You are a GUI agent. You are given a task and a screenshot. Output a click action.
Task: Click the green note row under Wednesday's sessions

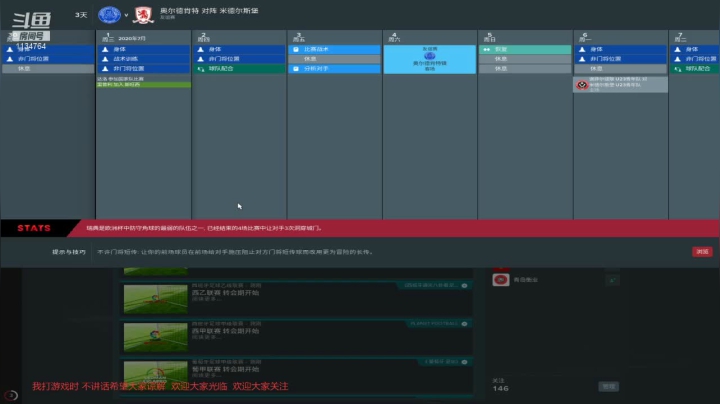143,84
